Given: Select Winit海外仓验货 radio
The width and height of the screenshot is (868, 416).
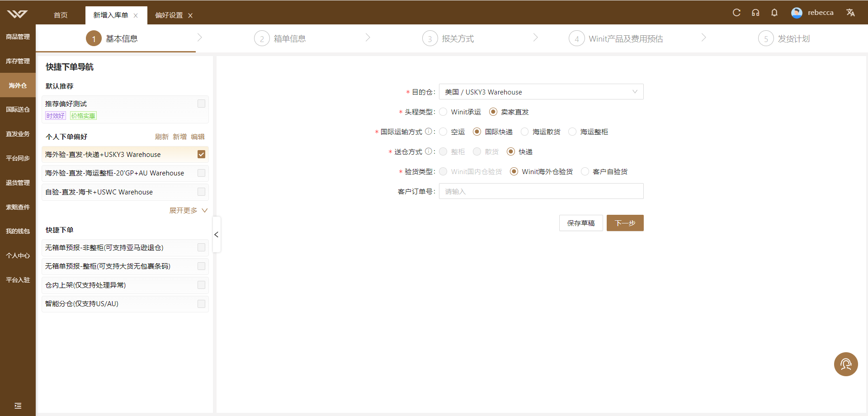Looking at the screenshot, I should tap(514, 171).
